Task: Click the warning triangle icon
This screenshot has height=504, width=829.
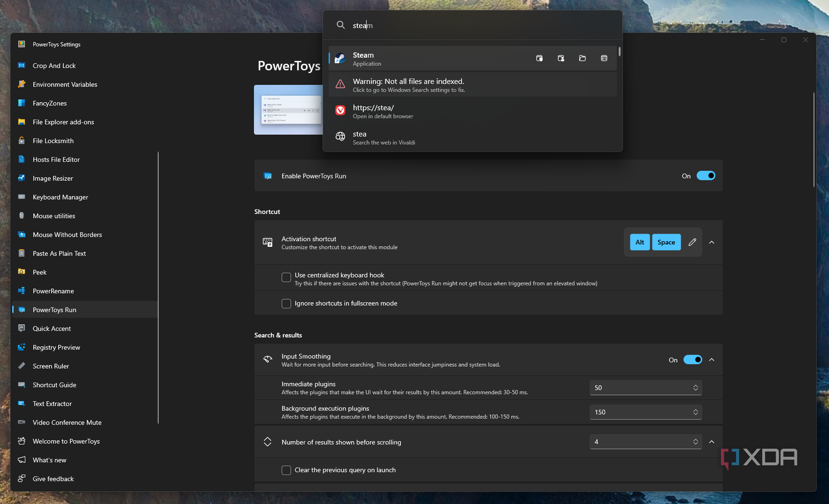Action: tap(340, 84)
